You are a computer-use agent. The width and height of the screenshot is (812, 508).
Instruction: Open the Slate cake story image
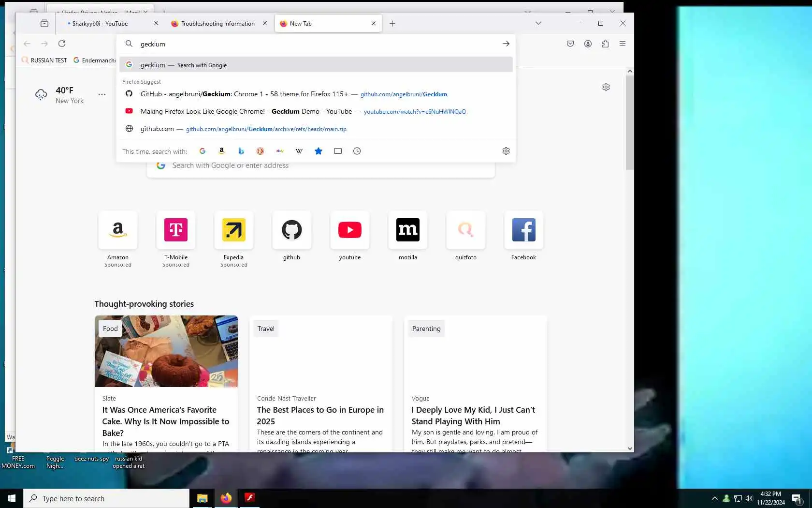click(x=166, y=351)
